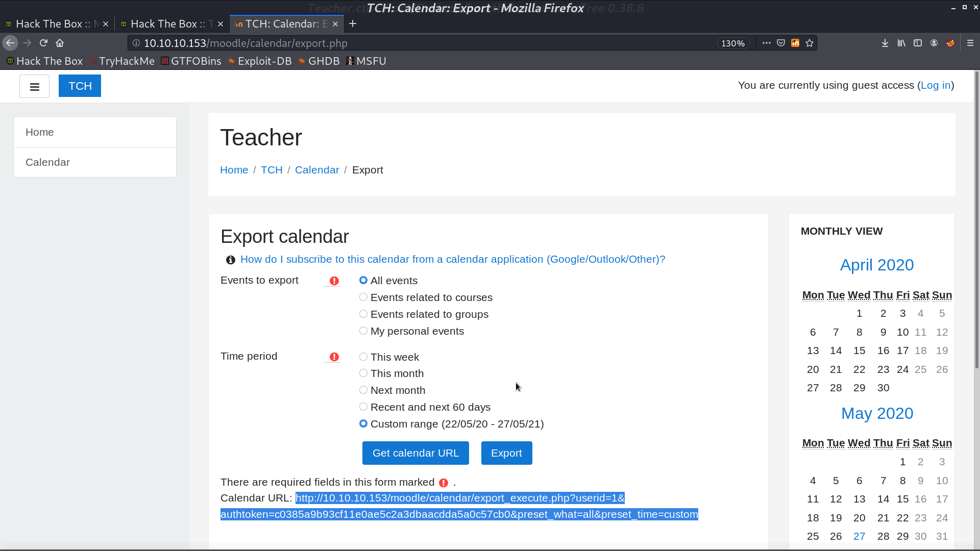980x551 pixels.
Task: Choose Recent and next 60 days
Action: coord(363,407)
